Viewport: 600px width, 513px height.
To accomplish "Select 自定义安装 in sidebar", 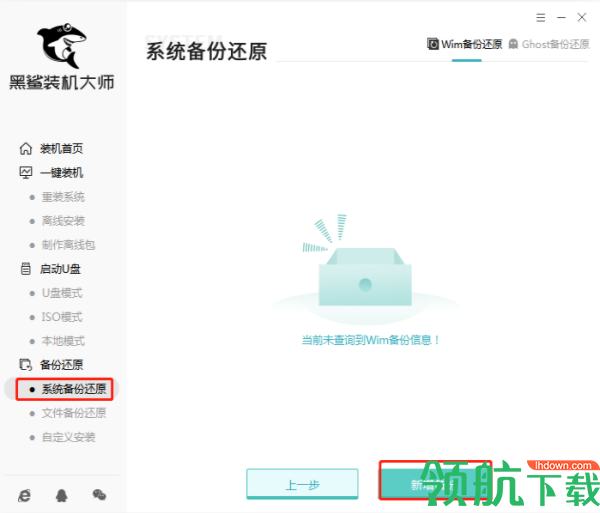I will [68, 437].
